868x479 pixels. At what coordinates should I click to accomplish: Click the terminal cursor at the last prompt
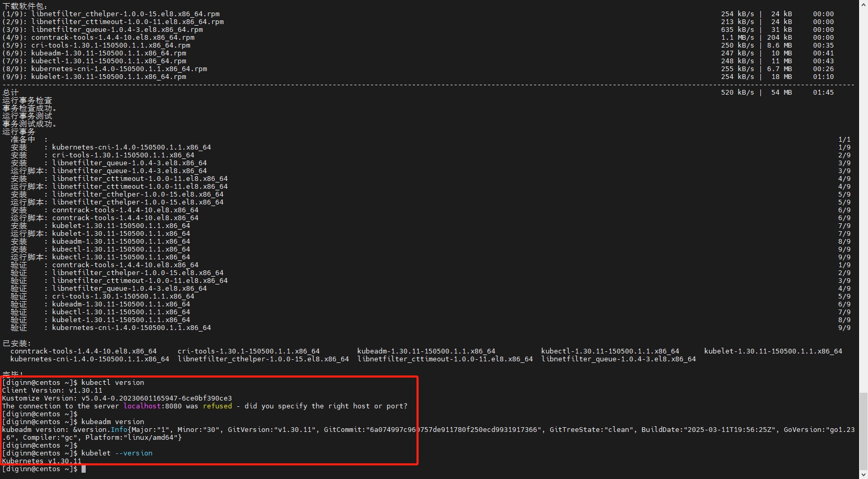click(x=84, y=469)
